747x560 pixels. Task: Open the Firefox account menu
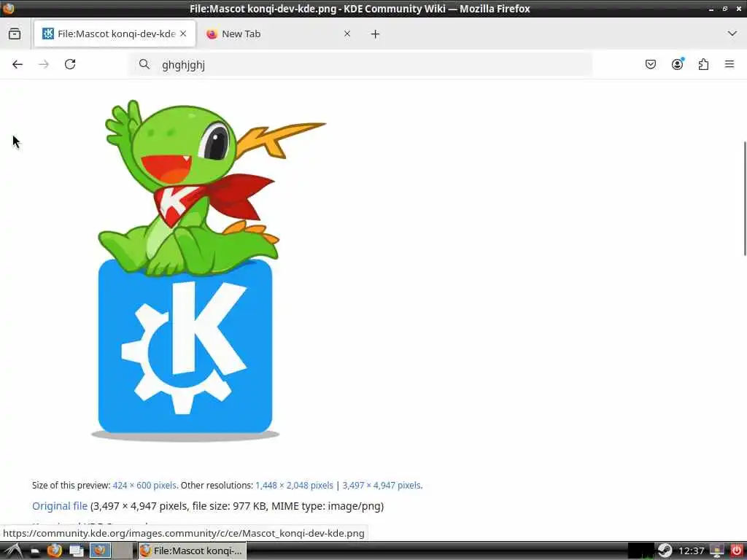(677, 64)
